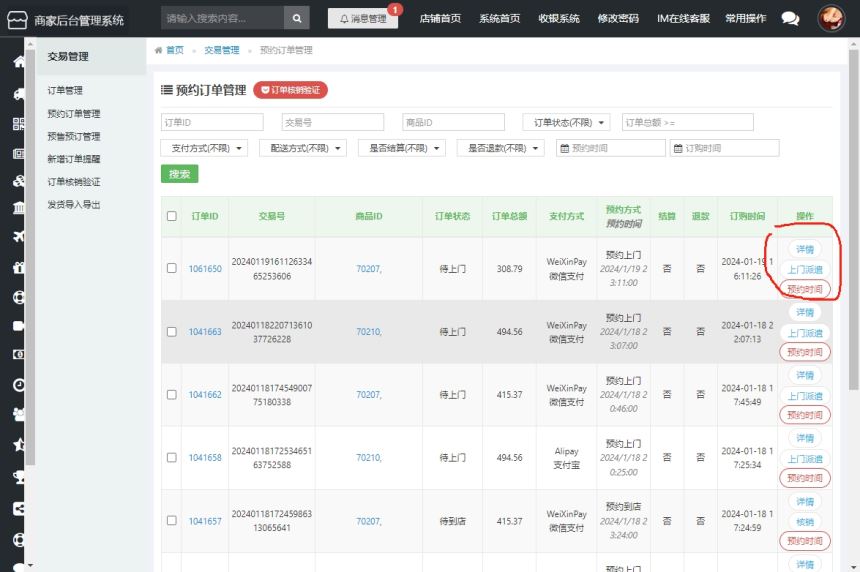860x572 pixels.
Task: Click the main page vertical scrollbar
Action: [x=853, y=219]
